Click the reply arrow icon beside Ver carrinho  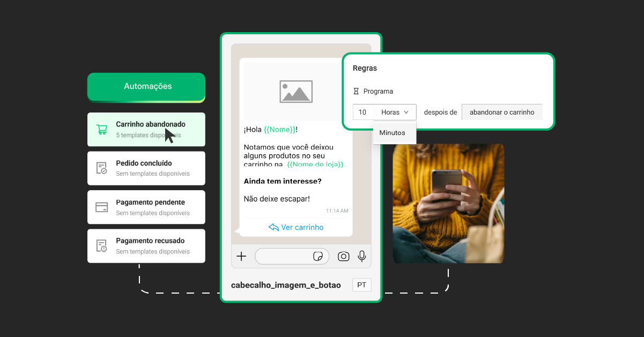tap(273, 227)
